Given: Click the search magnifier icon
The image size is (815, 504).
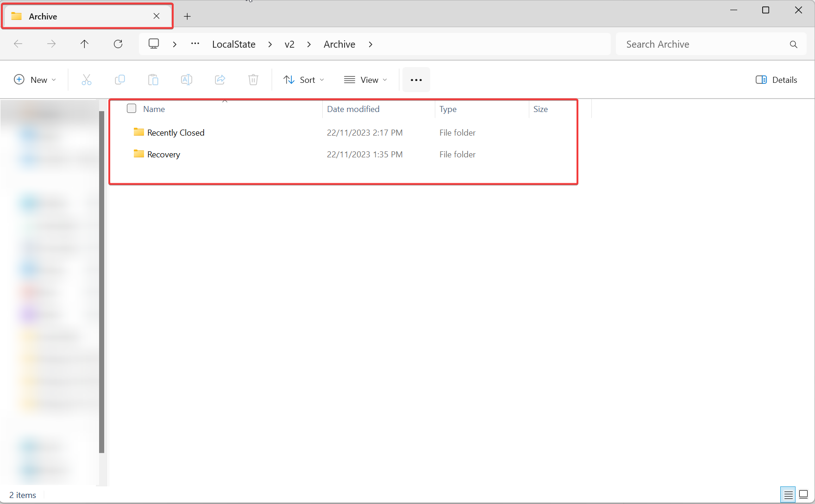Looking at the screenshot, I should 794,44.
